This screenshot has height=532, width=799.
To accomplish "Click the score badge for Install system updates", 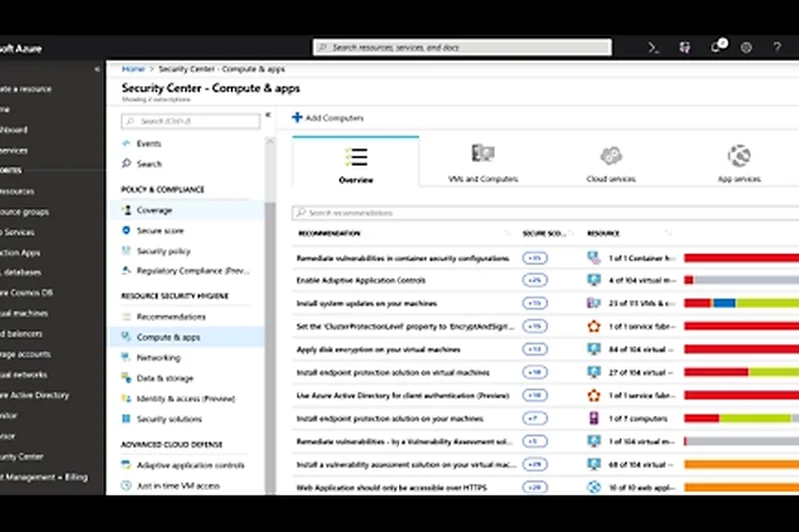I will [x=535, y=303].
